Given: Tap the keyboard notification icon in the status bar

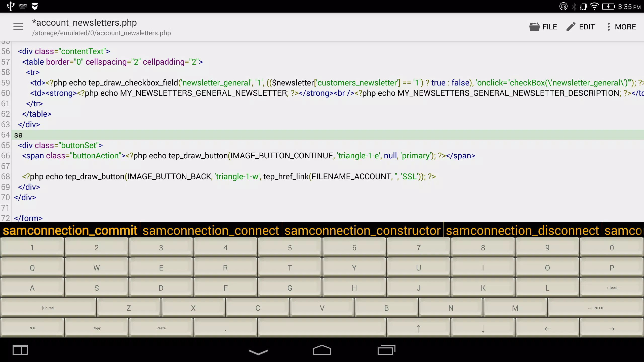Looking at the screenshot, I should [x=22, y=6].
